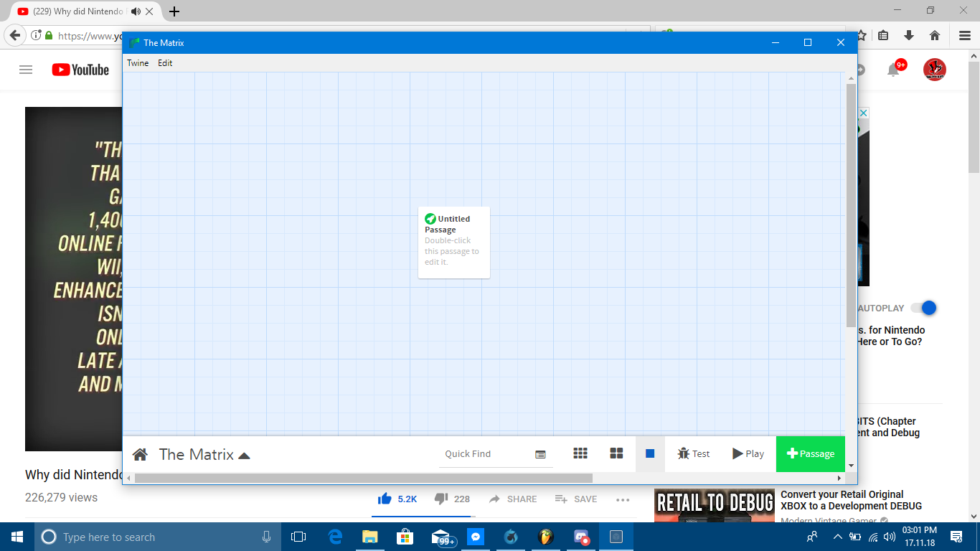Open passage search-and-replace icon beside Quick Find

pos(540,454)
